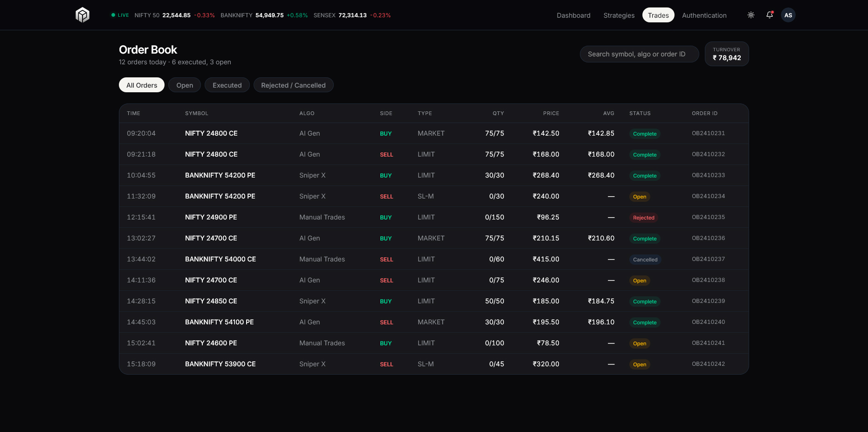Click the LIVE status indicator
The image size is (868, 432).
pos(120,15)
